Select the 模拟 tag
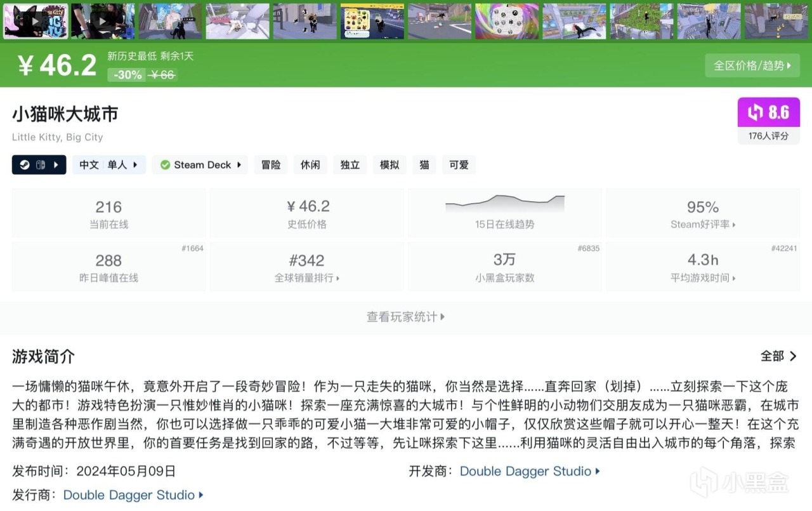Viewport: 812px width, 511px height. tap(390, 165)
